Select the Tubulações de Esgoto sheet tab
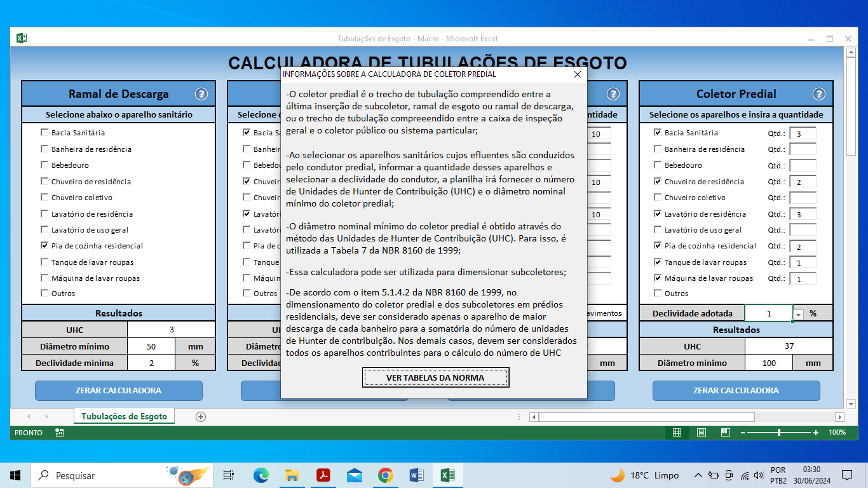 tap(124, 417)
